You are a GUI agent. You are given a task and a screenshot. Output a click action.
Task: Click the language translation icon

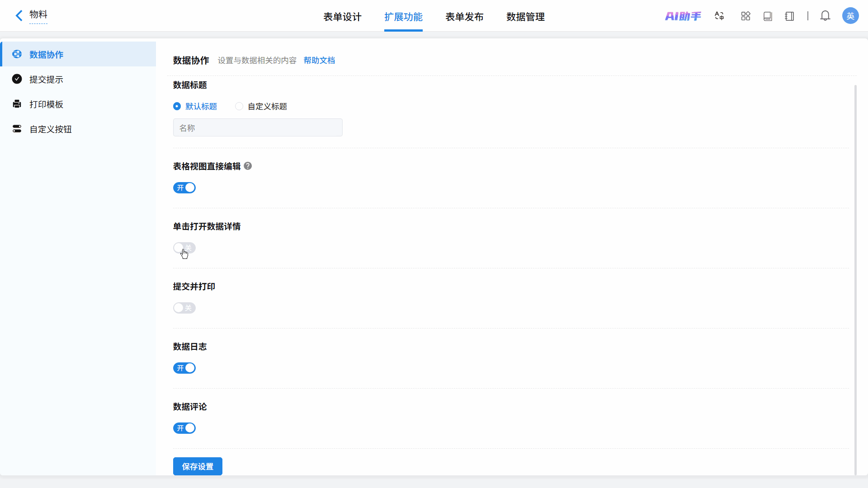click(719, 16)
